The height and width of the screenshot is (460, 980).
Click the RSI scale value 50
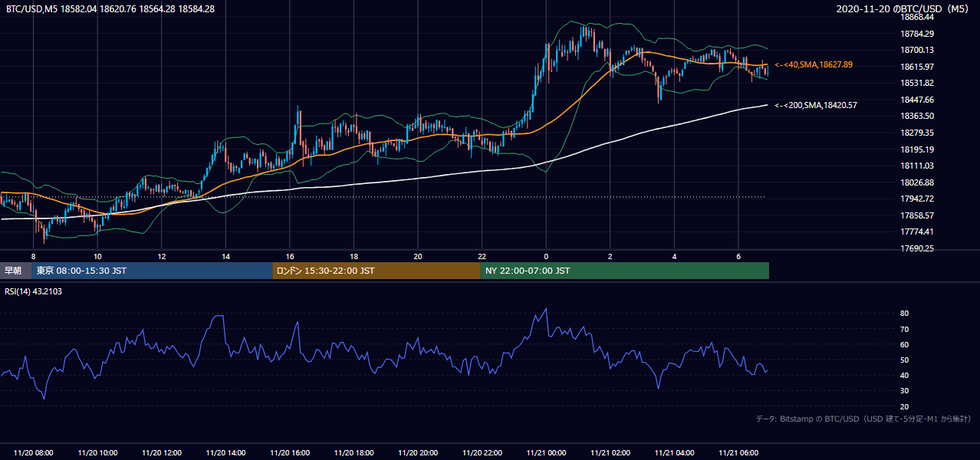[905, 360]
